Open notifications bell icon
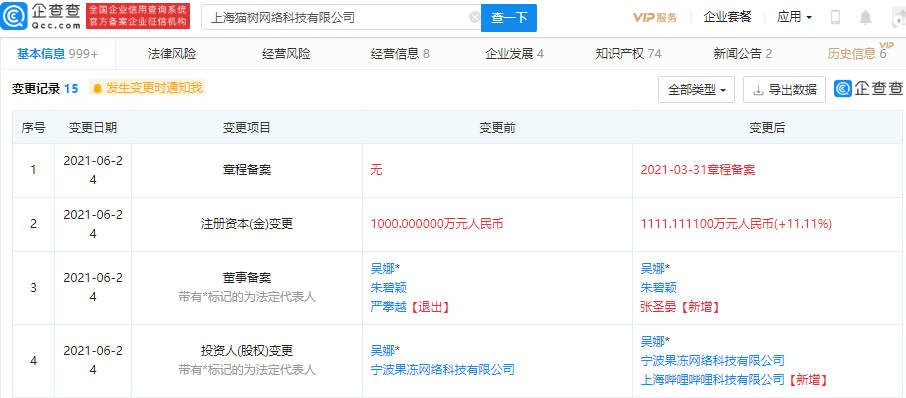This screenshot has width=906, height=398. pyautogui.click(x=865, y=18)
